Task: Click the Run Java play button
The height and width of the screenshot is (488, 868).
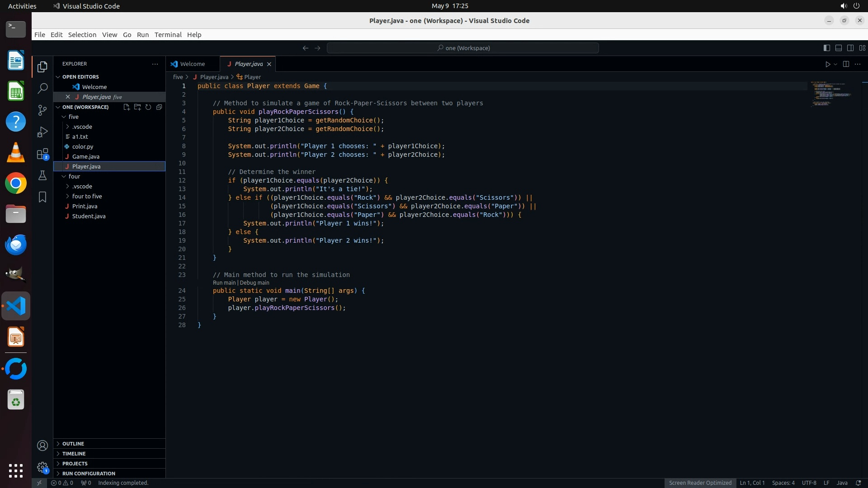Action: tap(827, 64)
